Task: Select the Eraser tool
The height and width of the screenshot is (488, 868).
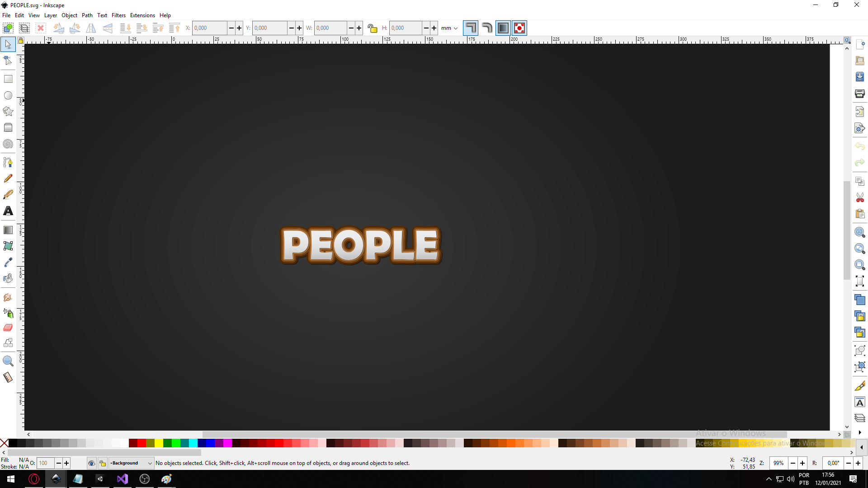Action: (x=8, y=328)
